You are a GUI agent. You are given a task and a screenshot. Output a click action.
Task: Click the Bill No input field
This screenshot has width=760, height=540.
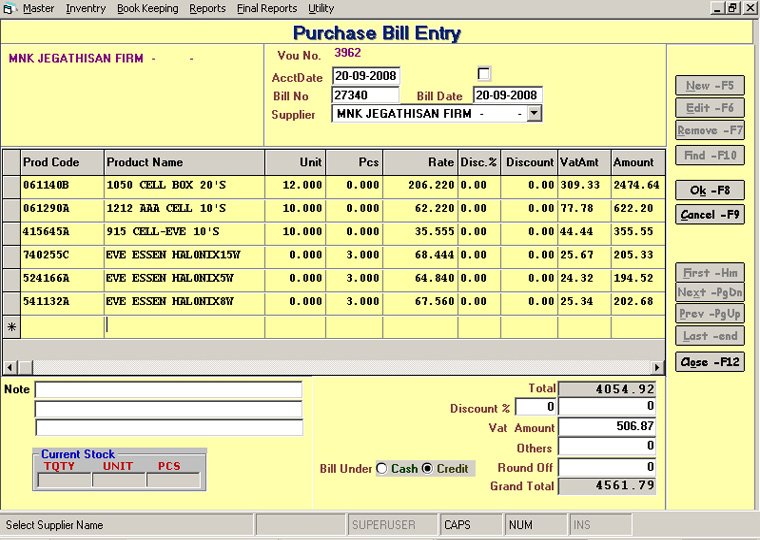(x=365, y=96)
